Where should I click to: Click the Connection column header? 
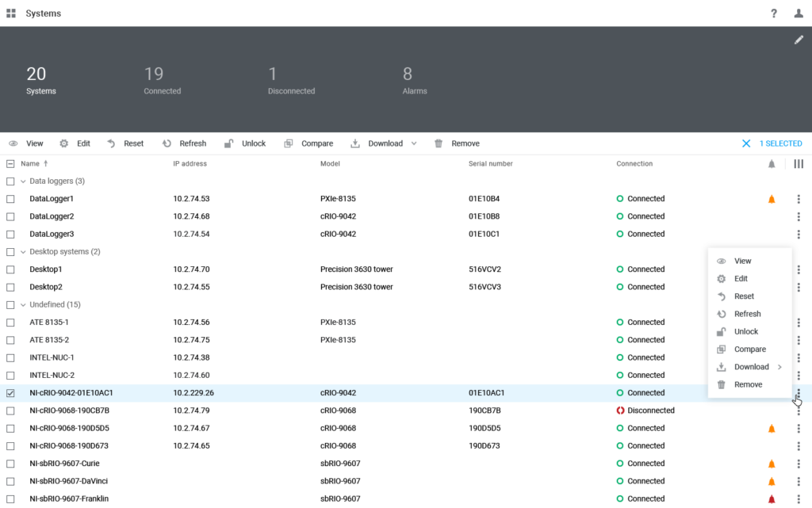point(634,163)
